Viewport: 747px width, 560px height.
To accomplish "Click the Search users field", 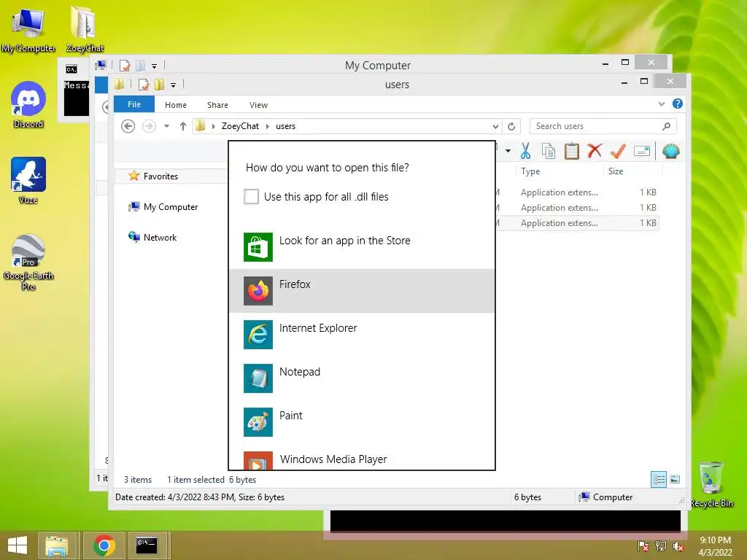I will click(603, 126).
